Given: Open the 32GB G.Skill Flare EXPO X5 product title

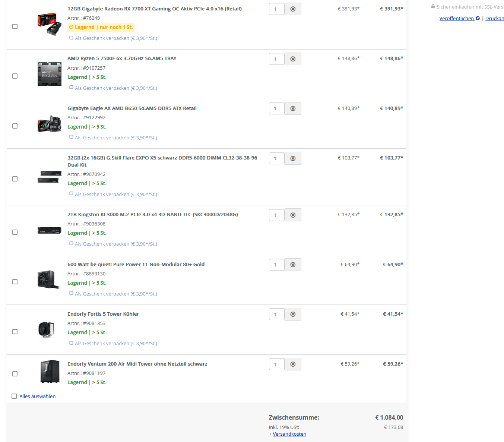Looking at the screenshot, I should click(x=162, y=161).
